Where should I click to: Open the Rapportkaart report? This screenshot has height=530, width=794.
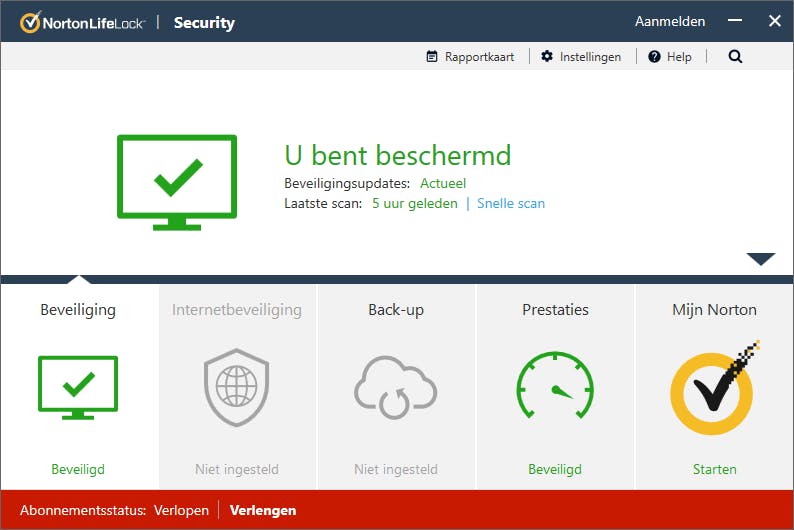470,57
